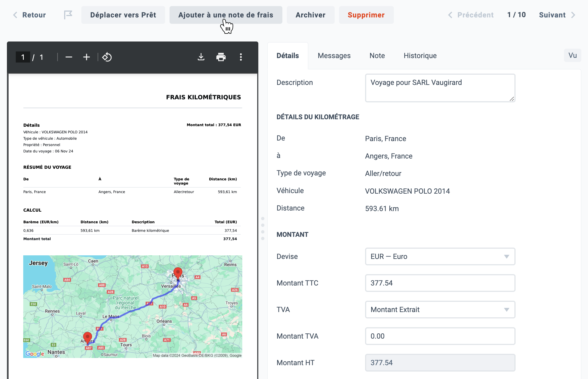The image size is (588, 379).
Task: Download the PDF document
Action: click(x=201, y=57)
